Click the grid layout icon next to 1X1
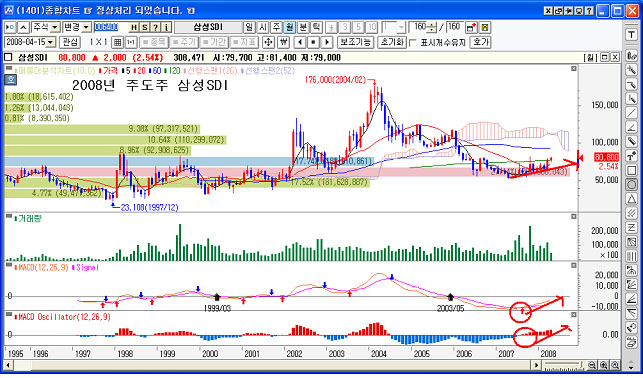Image resolution: width=643 pixels, height=378 pixels. pos(118,42)
